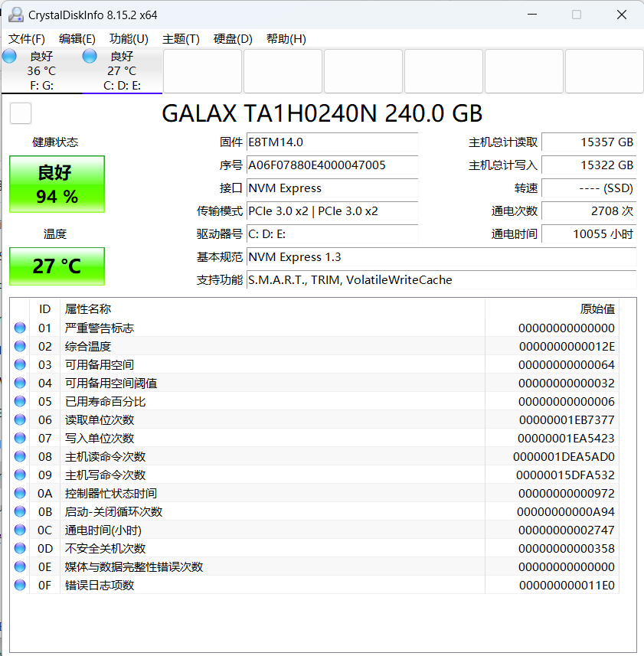Close the CrystalDiskInfo window

click(x=622, y=15)
